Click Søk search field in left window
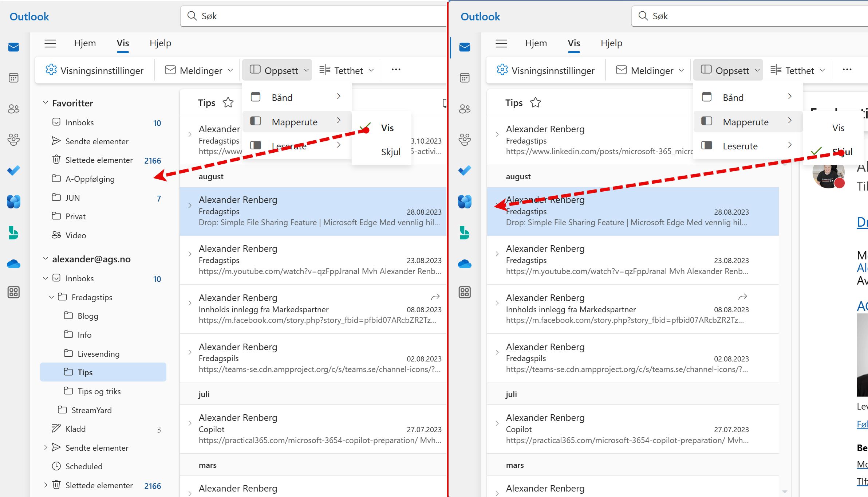This screenshot has width=868, height=497. click(x=314, y=16)
